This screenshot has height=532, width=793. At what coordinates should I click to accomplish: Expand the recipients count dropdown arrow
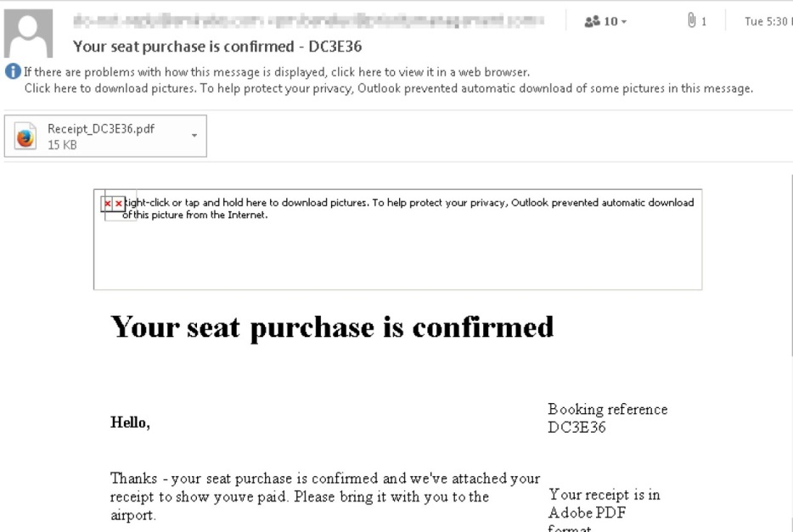(x=624, y=22)
